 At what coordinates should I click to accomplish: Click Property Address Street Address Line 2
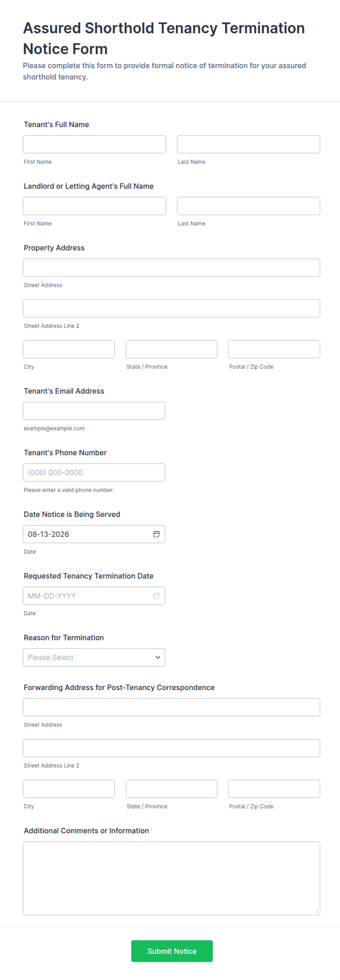coord(171,309)
